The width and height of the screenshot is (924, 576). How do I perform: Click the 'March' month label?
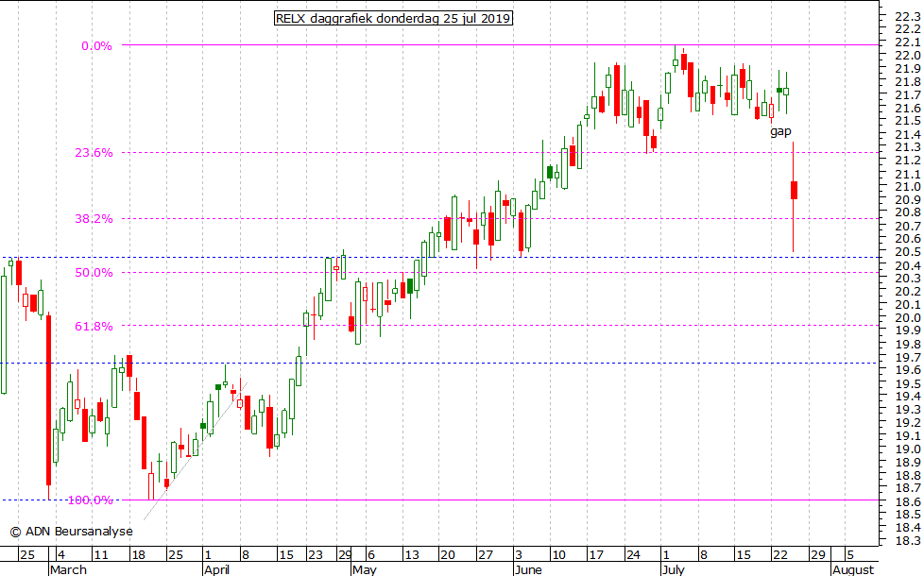(x=68, y=569)
